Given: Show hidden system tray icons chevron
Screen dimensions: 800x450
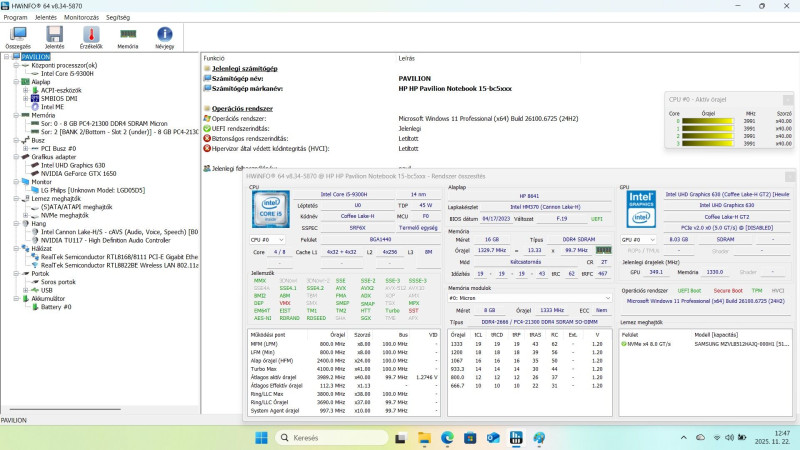Looking at the screenshot, I should [684, 438].
